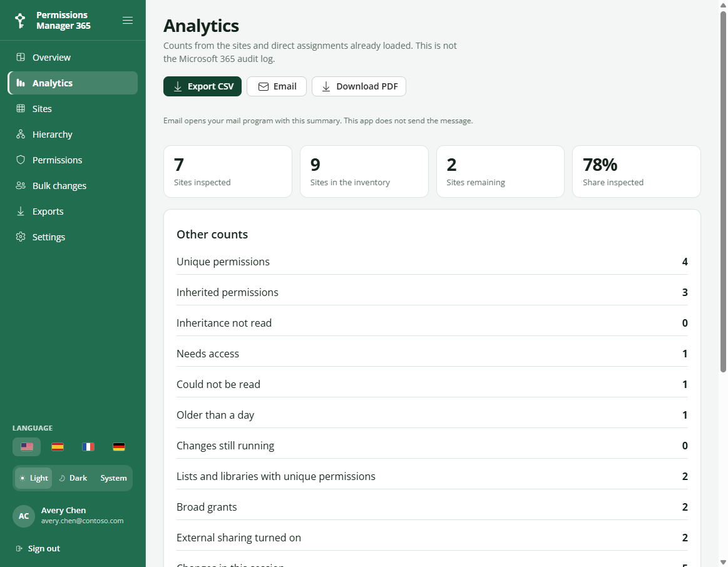Click the Settings gear icon
Viewport: 728px width, 567px height.
tap(21, 237)
